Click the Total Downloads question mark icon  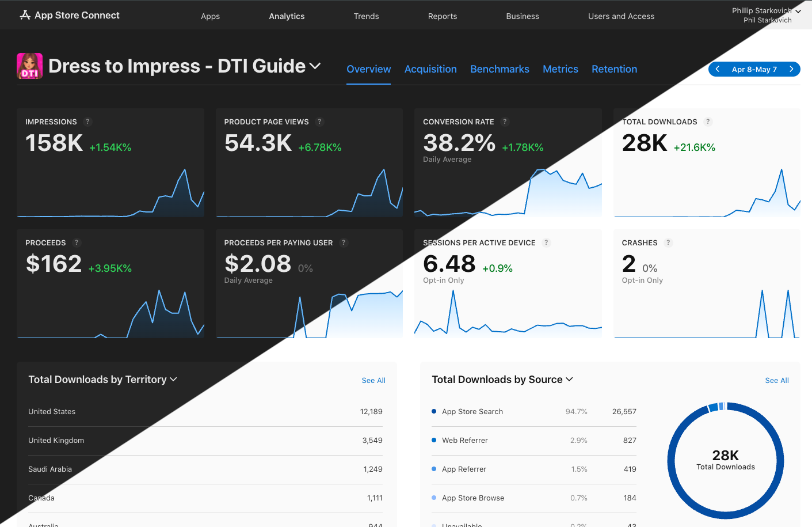coord(708,122)
